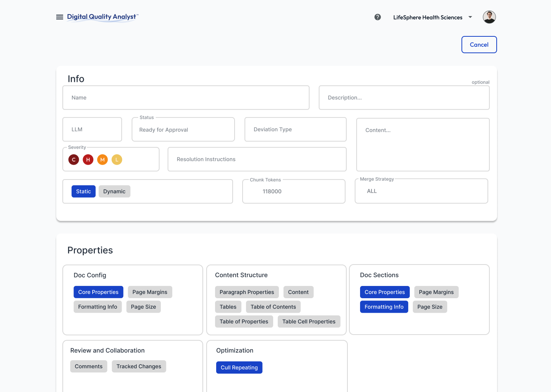This screenshot has width=551, height=392.
Task: Open the user profile avatar
Action: point(489,17)
